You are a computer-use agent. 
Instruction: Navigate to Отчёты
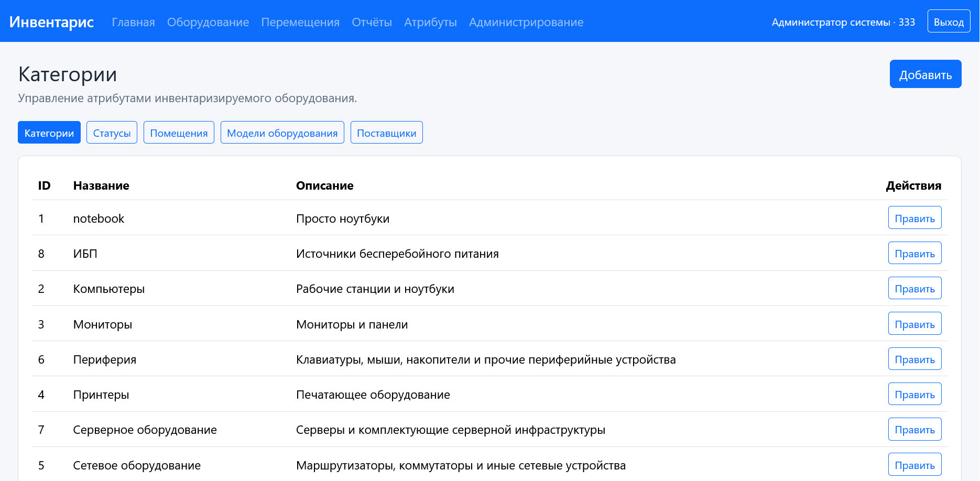coord(372,22)
